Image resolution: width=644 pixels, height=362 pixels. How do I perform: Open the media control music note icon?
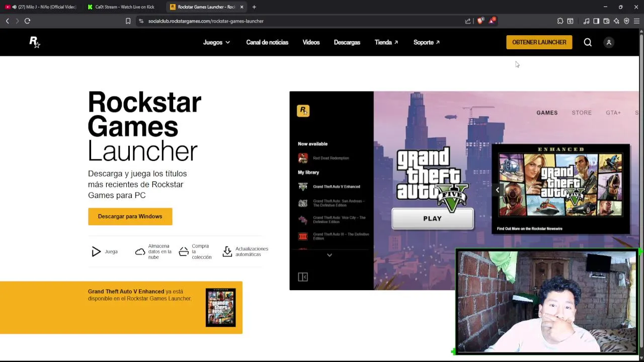(586, 21)
